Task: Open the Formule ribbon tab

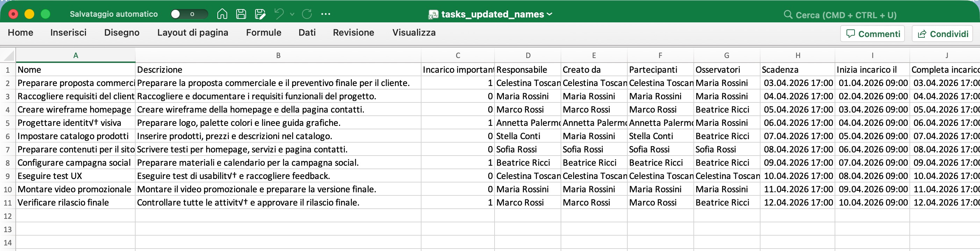Action: point(263,33)
